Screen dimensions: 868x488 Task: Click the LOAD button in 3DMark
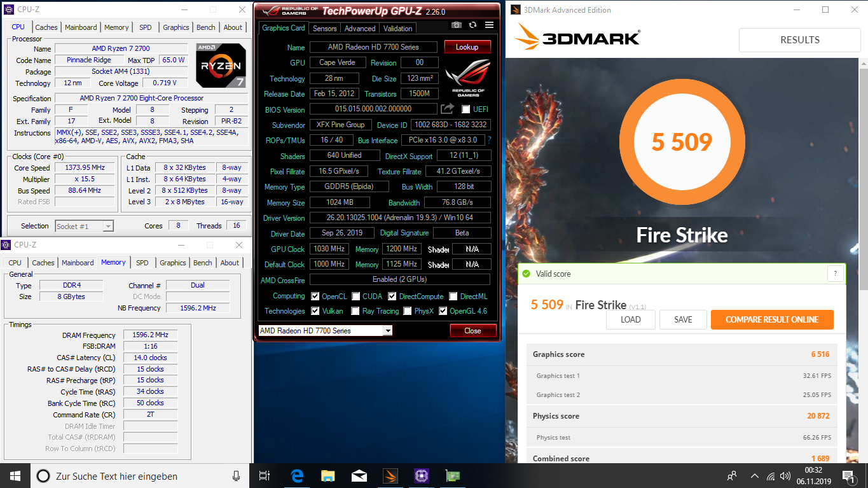pos(631,319)
